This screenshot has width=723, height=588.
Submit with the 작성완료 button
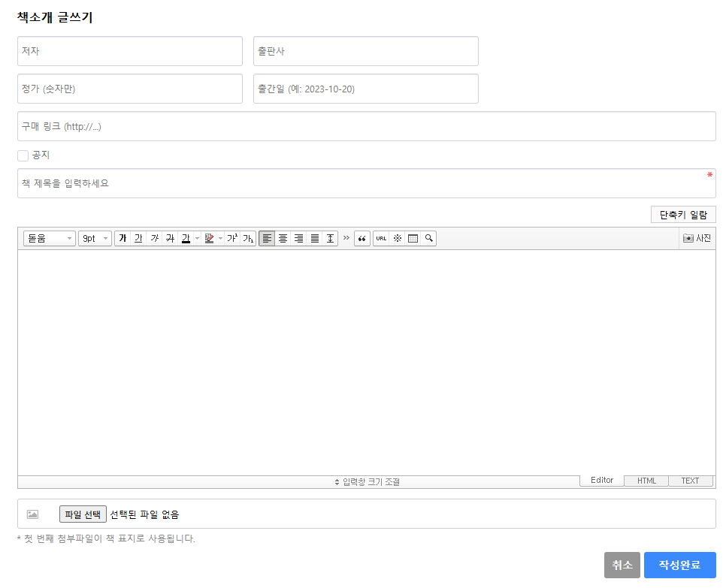point(679,565)
